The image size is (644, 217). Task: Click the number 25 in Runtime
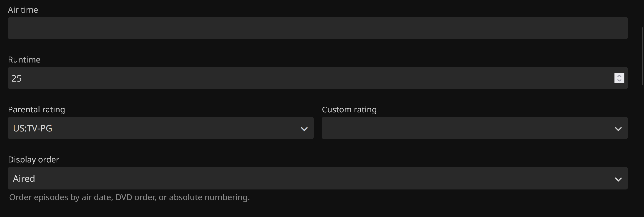point(16,78)
